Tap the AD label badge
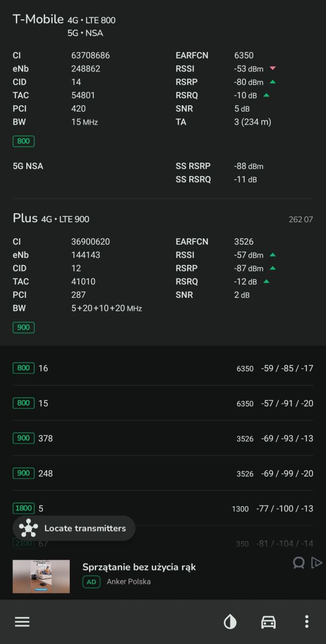 pos(91,582)
